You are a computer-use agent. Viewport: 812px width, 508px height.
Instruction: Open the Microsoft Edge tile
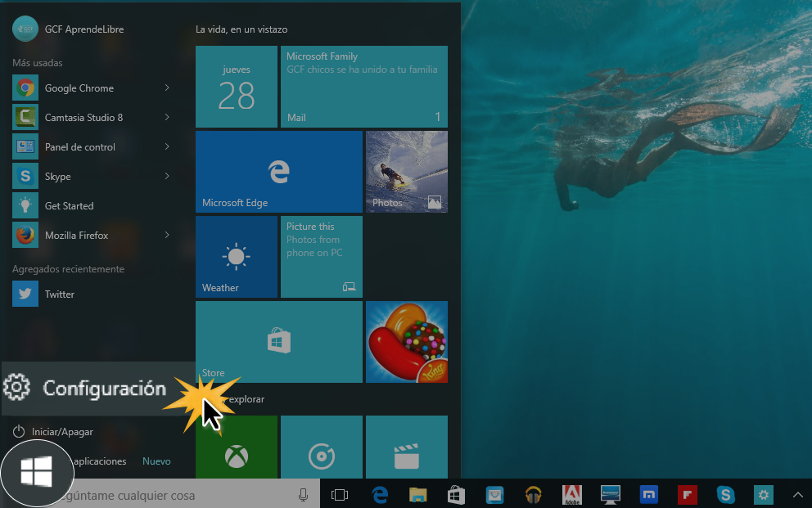tap(279, 172)
